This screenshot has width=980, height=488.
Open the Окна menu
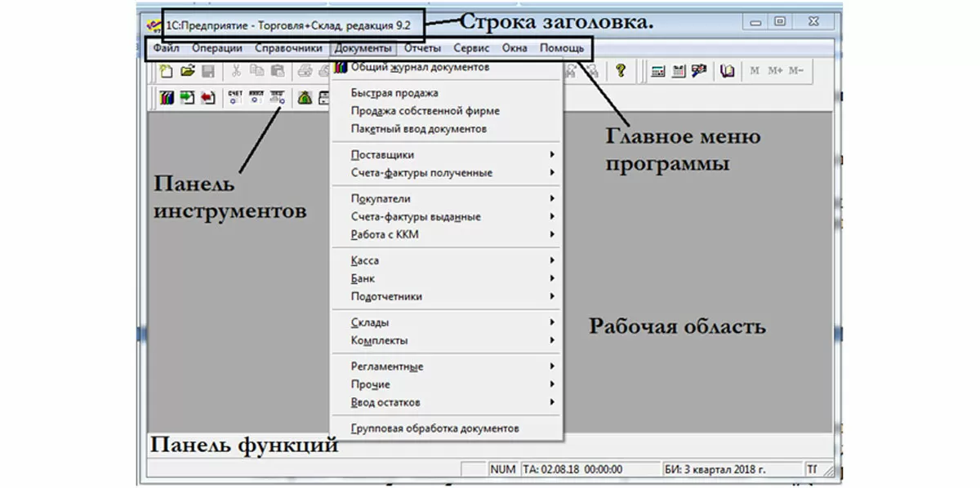click(x=514, y=48)
